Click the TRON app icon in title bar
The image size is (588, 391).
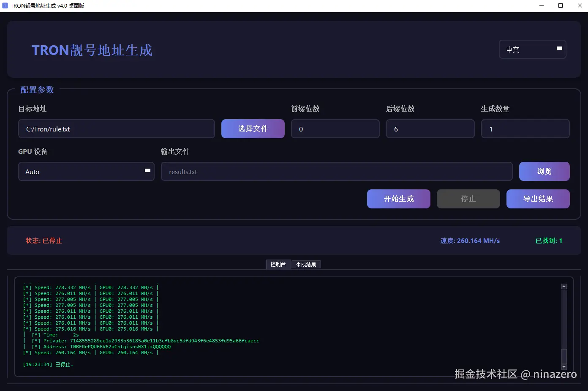(x=5, y=5)
